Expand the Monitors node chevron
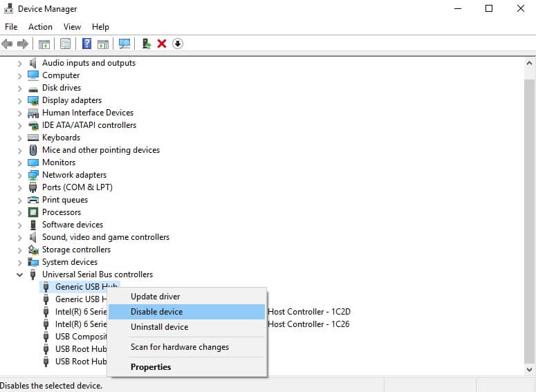This screenshot has height=392, width=536. (19, 163)
